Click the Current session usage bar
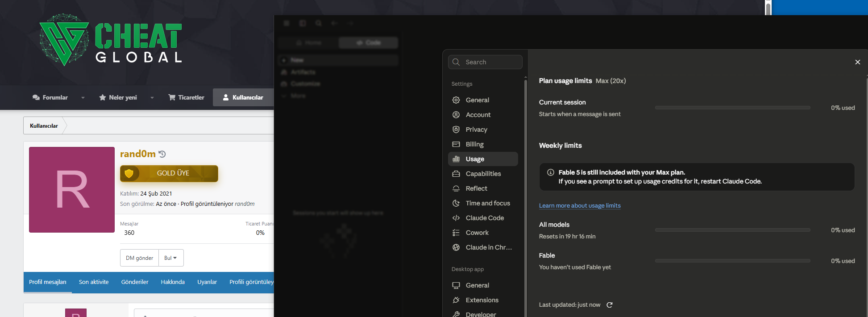 click(x=732, y=108)
